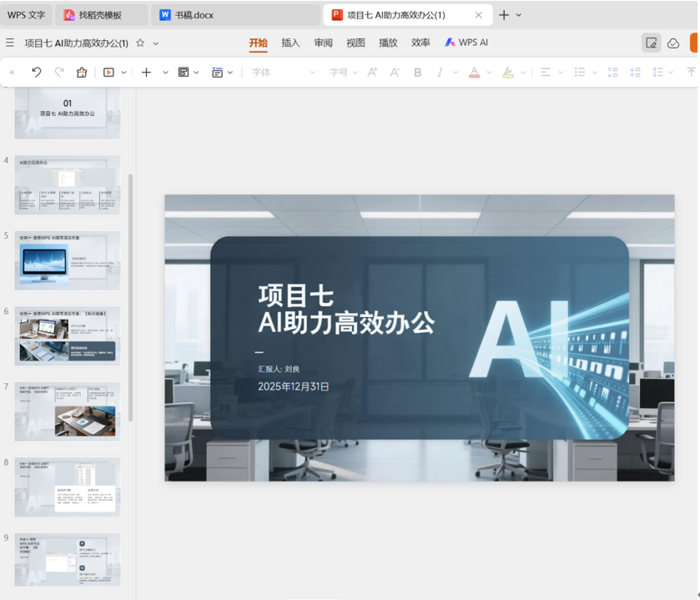
Task: Toggle bold formatting
Action: point(418,73)
